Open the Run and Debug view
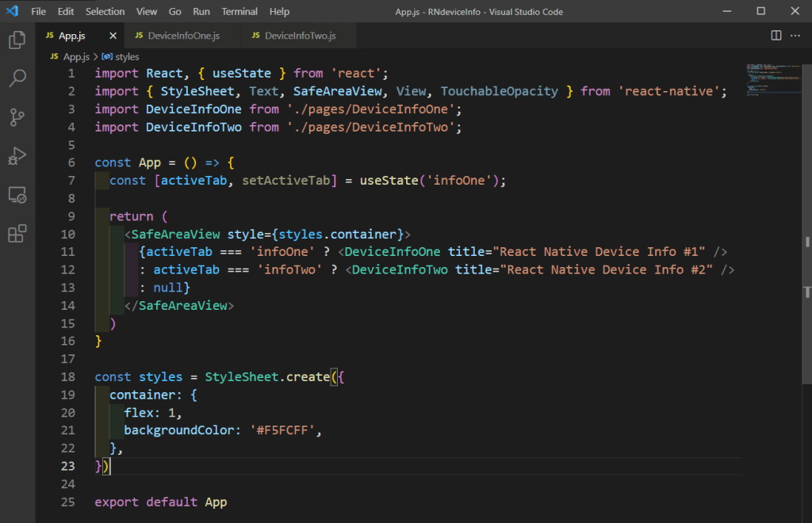The height and width of the screenshot is (523, 812). pos(17,156)
